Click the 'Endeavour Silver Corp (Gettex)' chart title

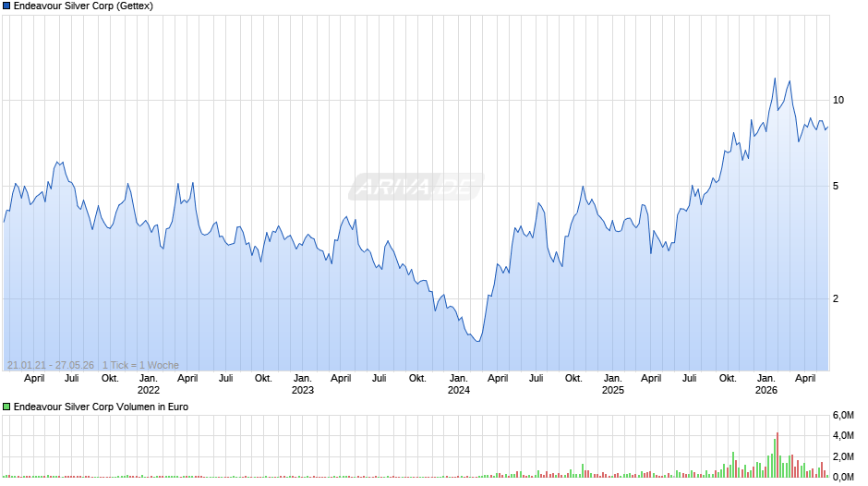pos(83,6)
